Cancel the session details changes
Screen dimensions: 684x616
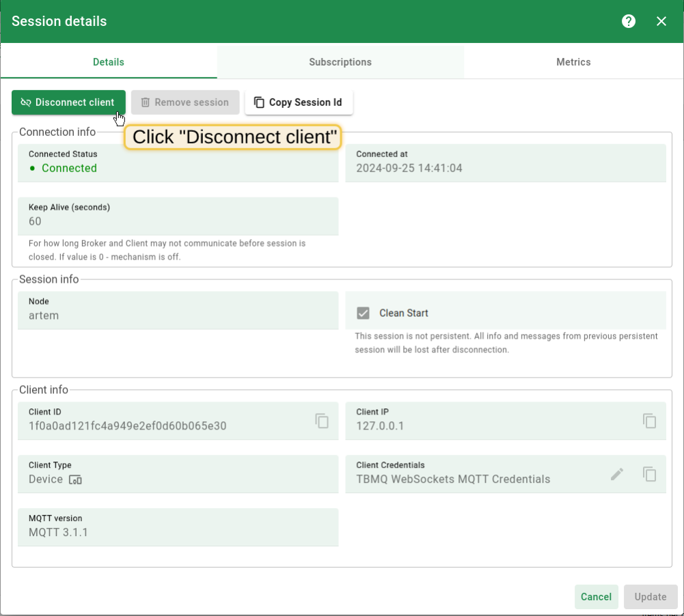pyautogui.click(x=595, y=596)
